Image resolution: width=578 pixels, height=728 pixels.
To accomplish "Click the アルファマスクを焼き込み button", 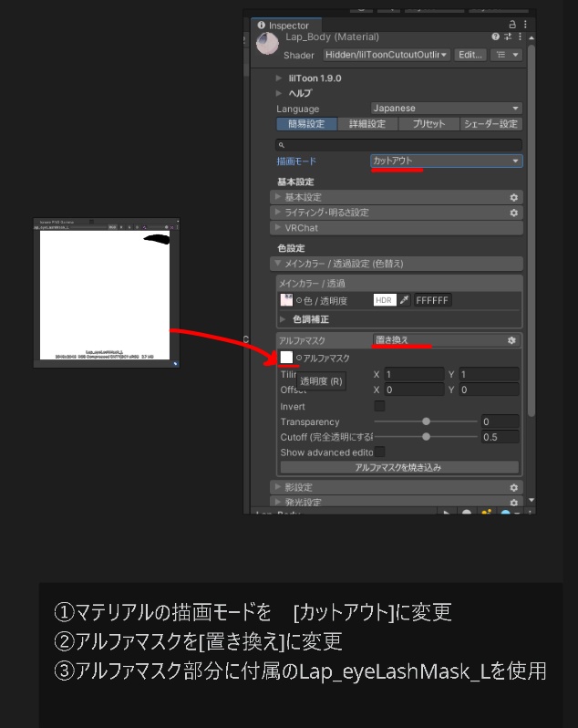I will 399,467.
